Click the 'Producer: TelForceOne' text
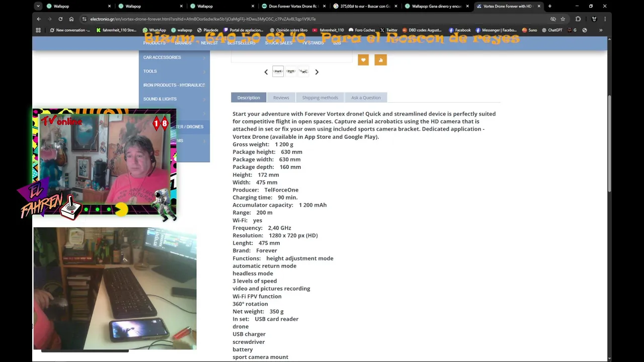This screenshot has width=644, height=362. pyautogui.click(x=265, y=190)
